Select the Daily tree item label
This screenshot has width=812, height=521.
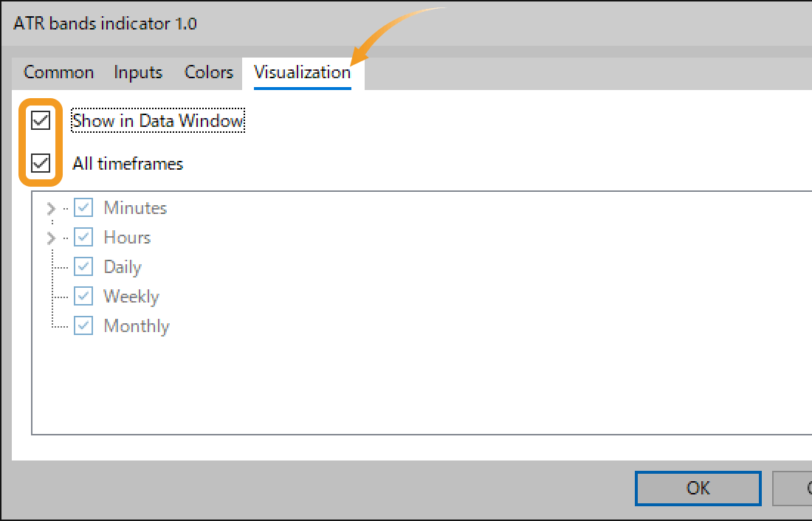(x=122, y=266)
